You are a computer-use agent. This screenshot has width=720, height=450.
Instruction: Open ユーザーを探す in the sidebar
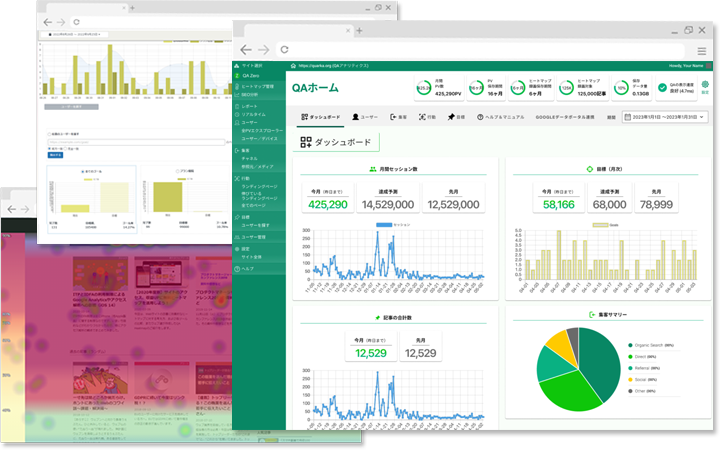coord(255,225)
